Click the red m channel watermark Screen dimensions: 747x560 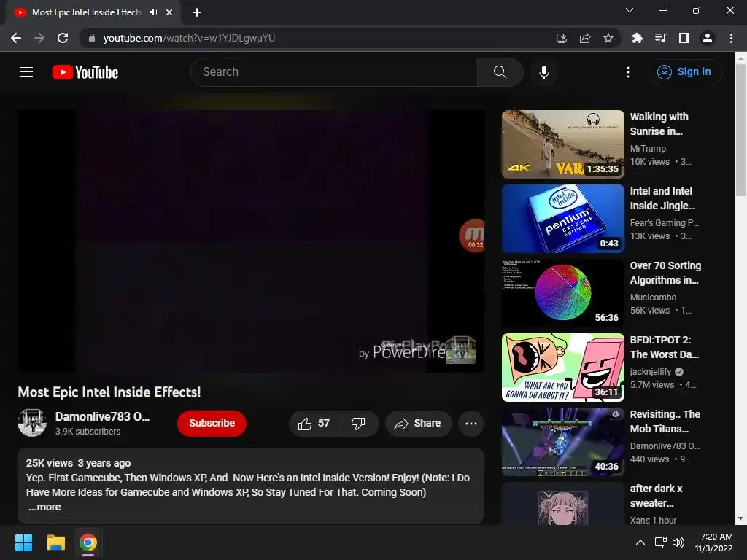(472, 236)
